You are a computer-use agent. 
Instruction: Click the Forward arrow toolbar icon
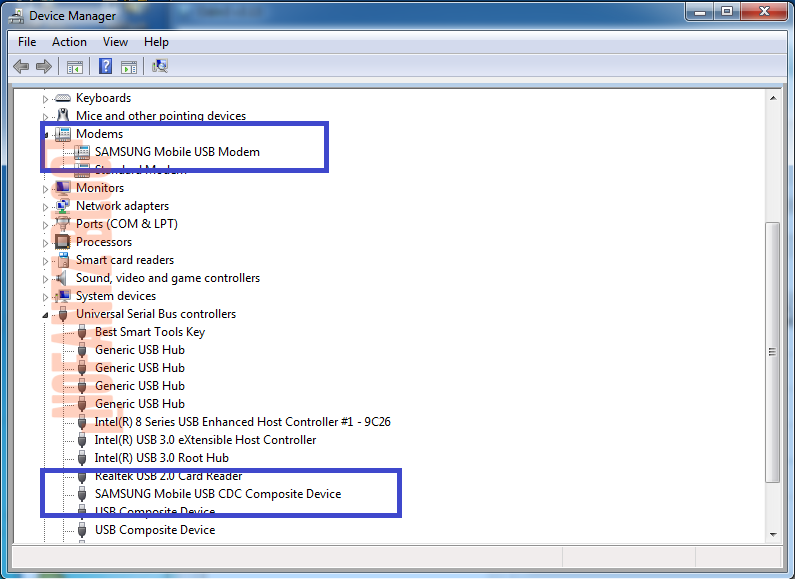[x=44, y=66]
